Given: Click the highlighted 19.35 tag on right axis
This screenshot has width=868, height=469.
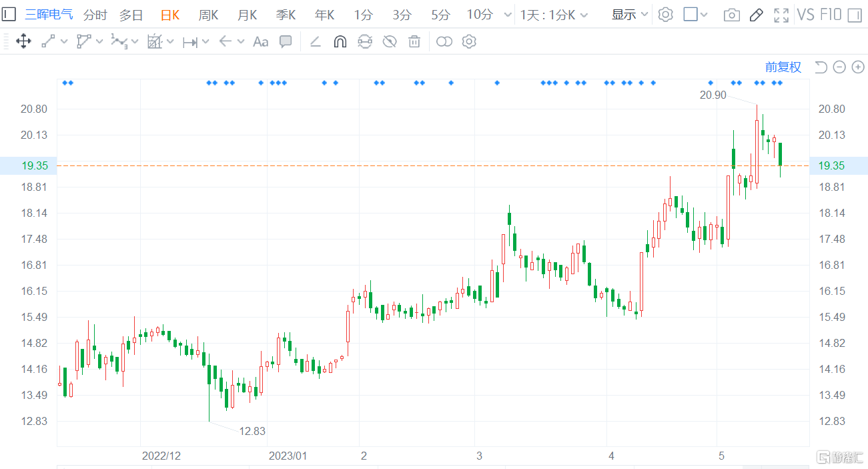Looking at the screenshot, I should (839, 165).
